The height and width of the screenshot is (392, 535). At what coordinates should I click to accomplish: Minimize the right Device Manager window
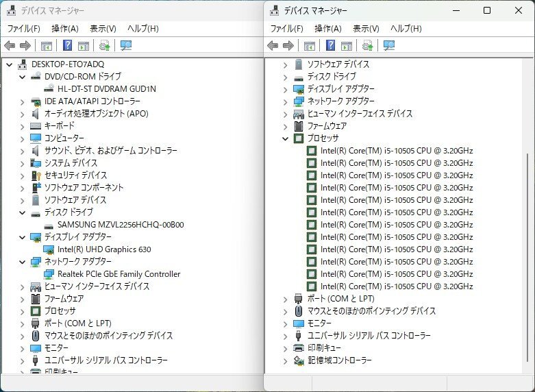(x=456, y=10)
